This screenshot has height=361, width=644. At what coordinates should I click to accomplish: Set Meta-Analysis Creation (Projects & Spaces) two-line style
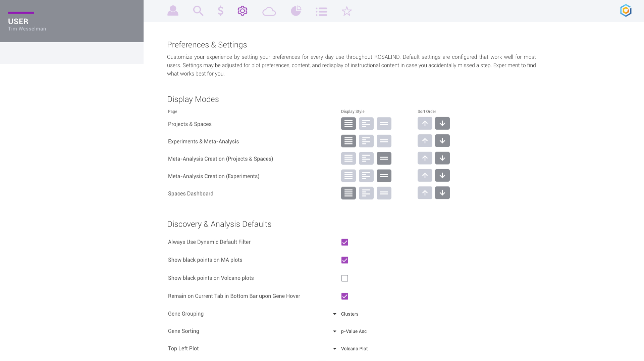click(x=384, y=159)
